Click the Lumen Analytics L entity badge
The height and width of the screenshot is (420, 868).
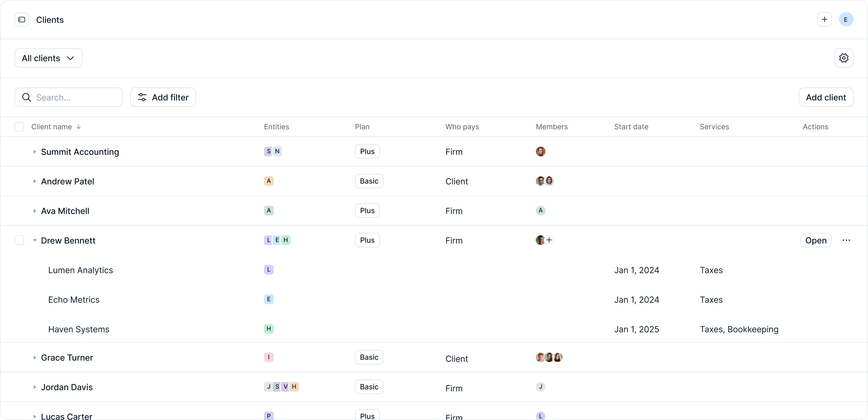(x=268, y=270)
